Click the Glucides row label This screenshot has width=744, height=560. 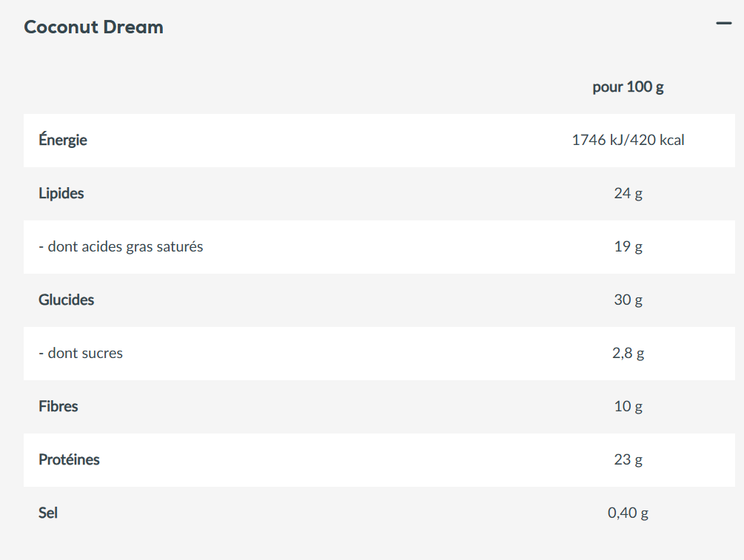tap(67, 300)
